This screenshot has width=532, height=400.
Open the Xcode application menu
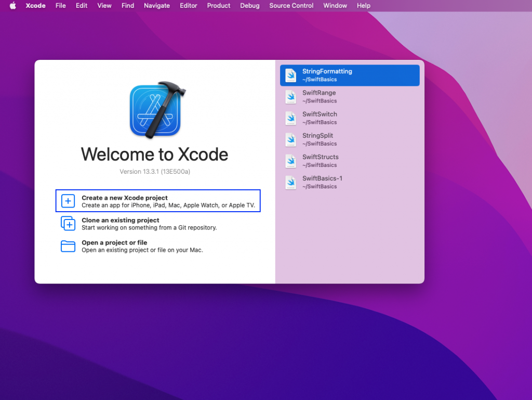coord(36,6)
